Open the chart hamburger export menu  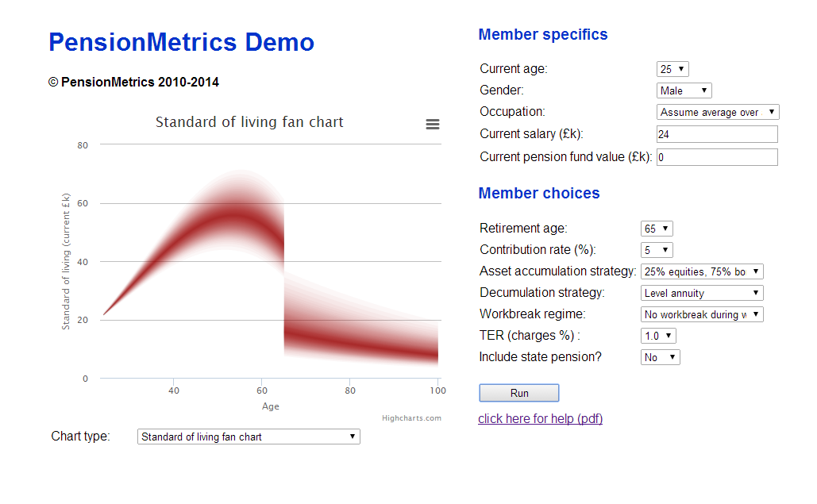click(x=433, y=124)
